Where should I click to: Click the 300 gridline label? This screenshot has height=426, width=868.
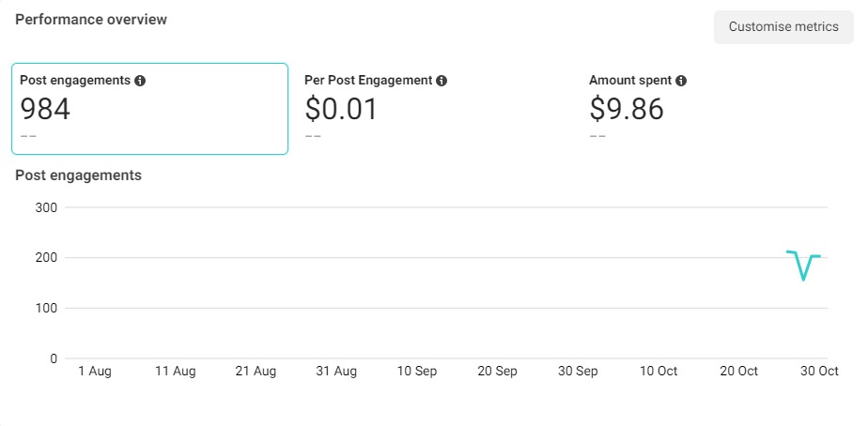click(46, 207)
